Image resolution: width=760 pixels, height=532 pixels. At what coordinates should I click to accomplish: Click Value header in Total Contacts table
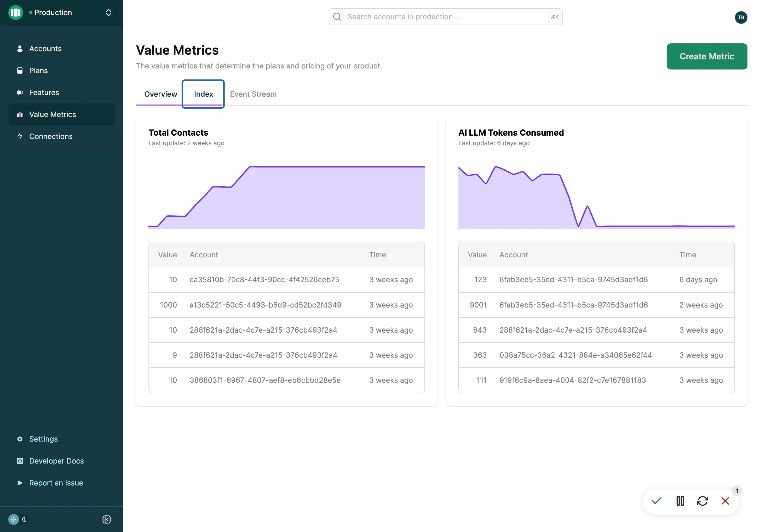point(167,255)
